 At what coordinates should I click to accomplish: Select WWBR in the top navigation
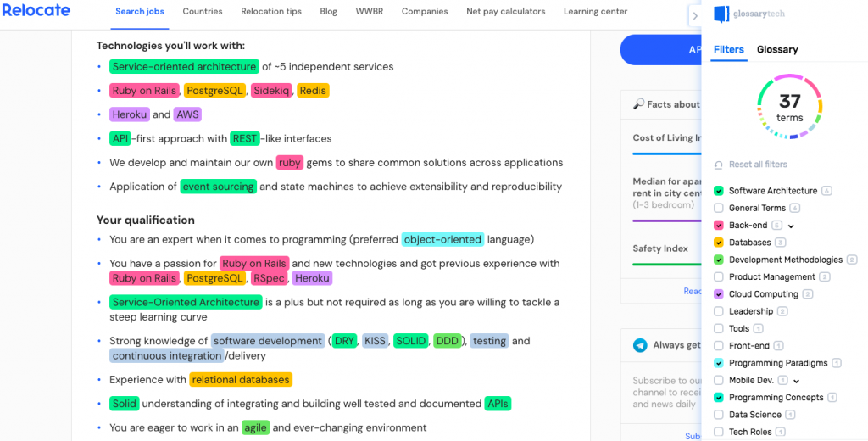[370, 11]
